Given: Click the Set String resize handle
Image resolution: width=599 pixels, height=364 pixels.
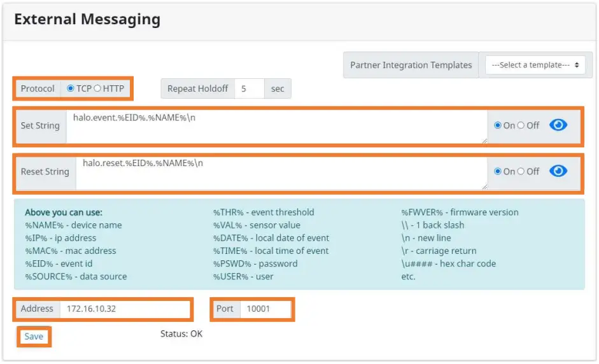Looking at the screenshot, I should 484,141.
